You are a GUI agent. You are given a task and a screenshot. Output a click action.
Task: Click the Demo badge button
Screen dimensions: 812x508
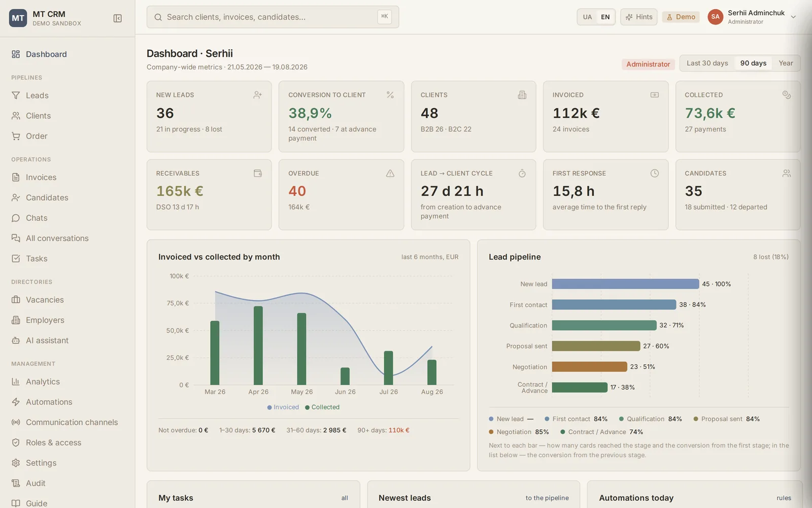[x=681, y=17]
